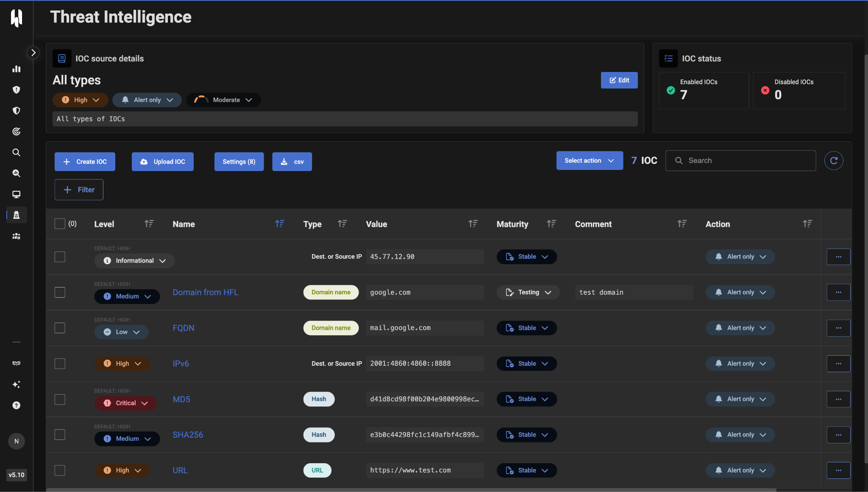Open the target radar sidebar icon
Viewport: 868px width, 492px height.
tap(16, 132)
